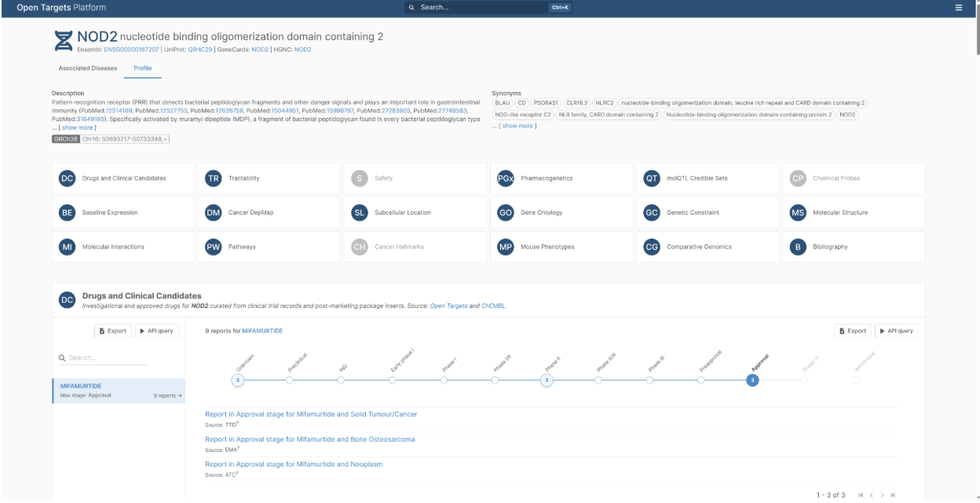This screenshot has width=980, height=503.
Task: Select the Preclinical stage node
Action: (x=289, y=380)
